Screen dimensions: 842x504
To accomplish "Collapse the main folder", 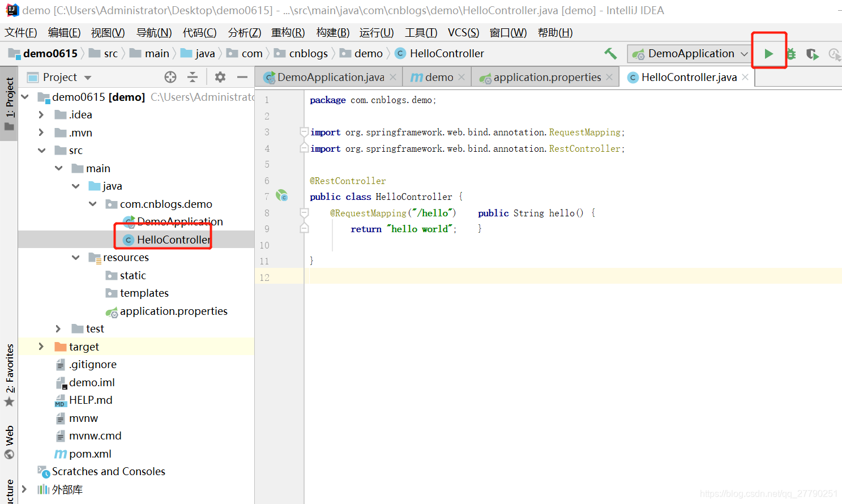I will coord(58,168).
